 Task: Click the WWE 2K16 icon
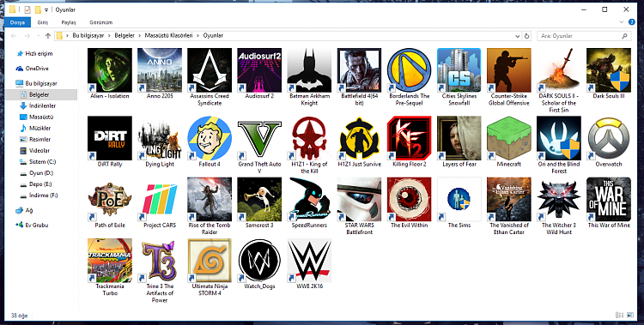coord(309,261)
